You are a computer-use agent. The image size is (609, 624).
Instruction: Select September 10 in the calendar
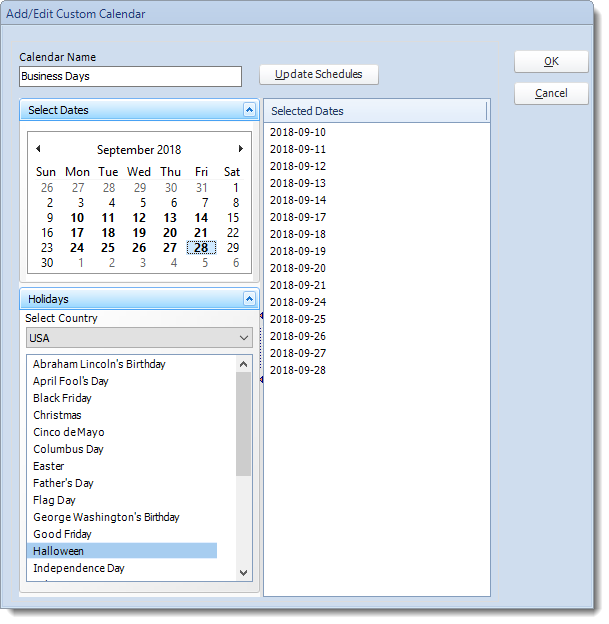[77, 218]
